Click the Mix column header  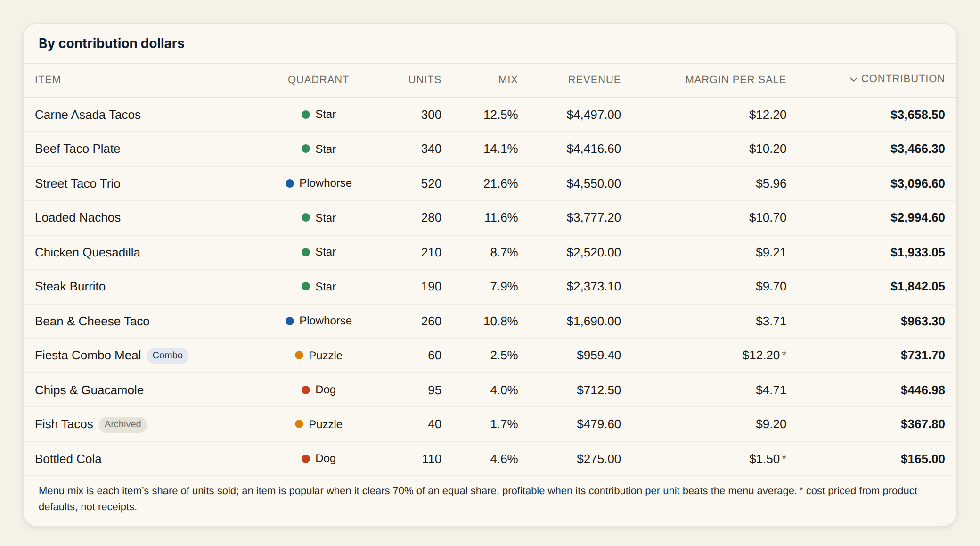[508, 79]
